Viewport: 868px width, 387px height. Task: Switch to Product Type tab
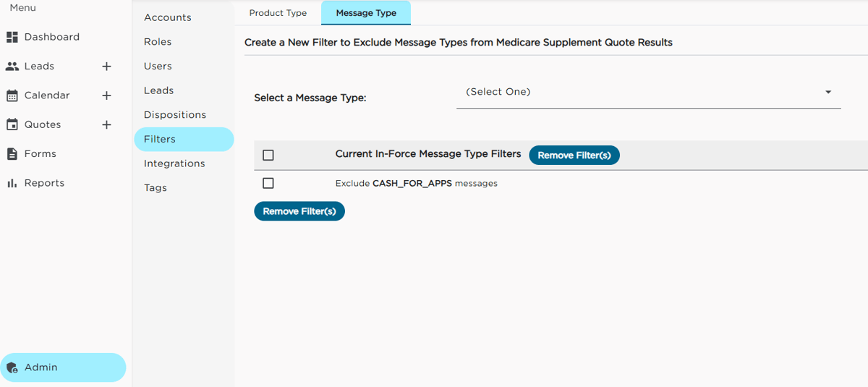click(x=278, y=13)
